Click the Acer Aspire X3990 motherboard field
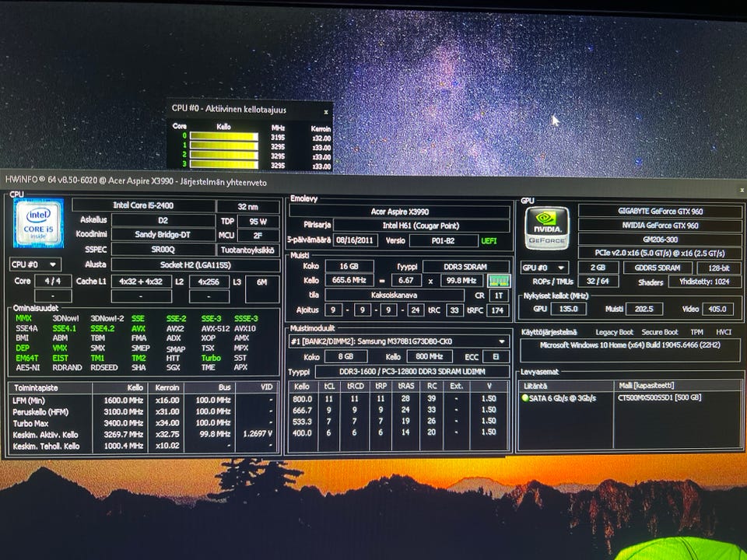 399,212
